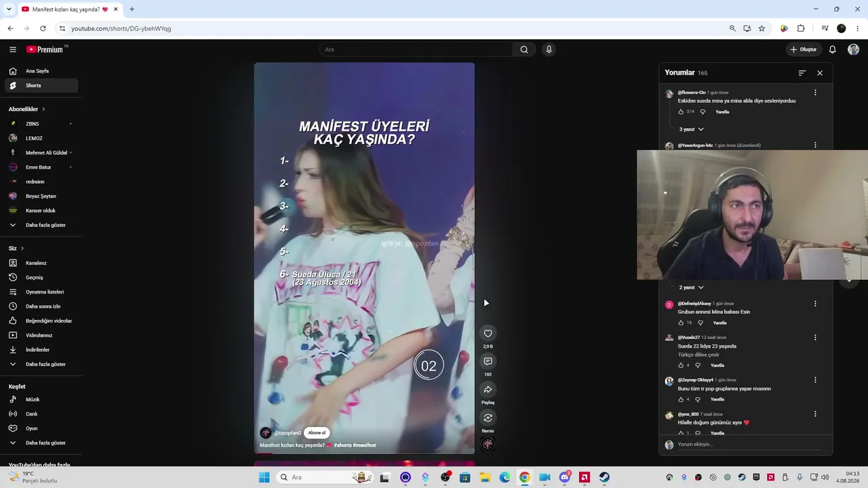
Task: Expand Daha fazla göster under Abonelikler
Action: 41,225
